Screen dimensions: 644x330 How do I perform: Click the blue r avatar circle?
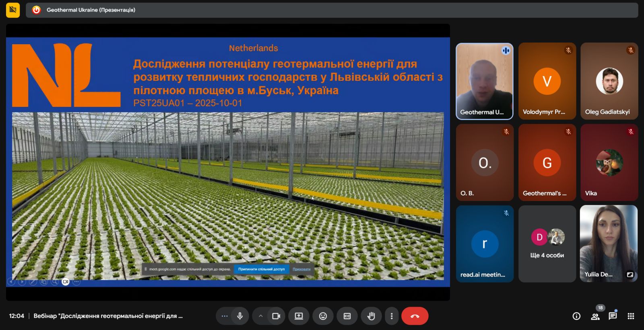coord(485,244)
